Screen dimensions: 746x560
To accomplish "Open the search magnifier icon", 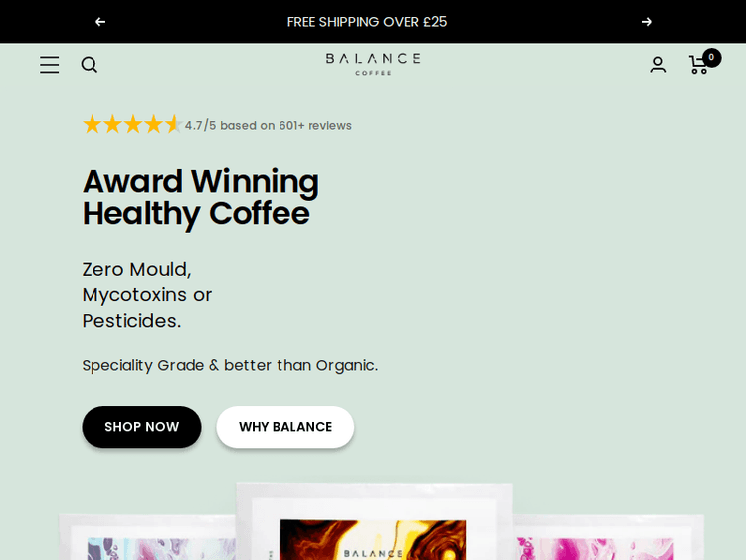I will click(x=90, y=65).
